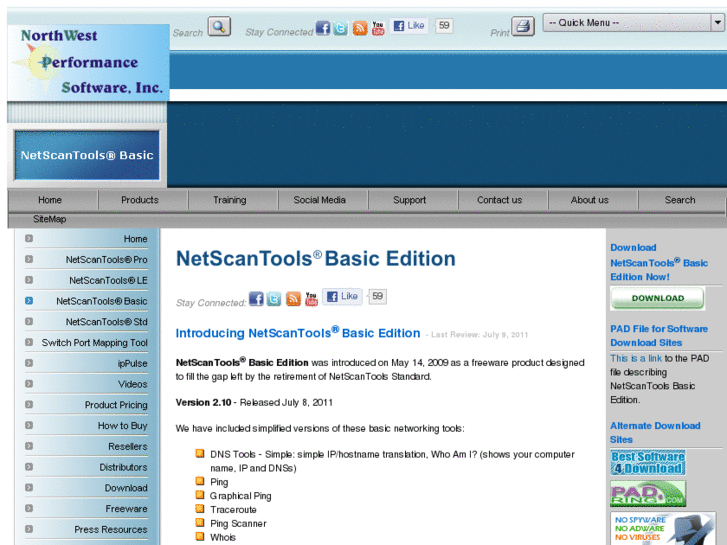
Task: Open NetScanTools Pro sidebar link
Action: [x=107, y=260]
